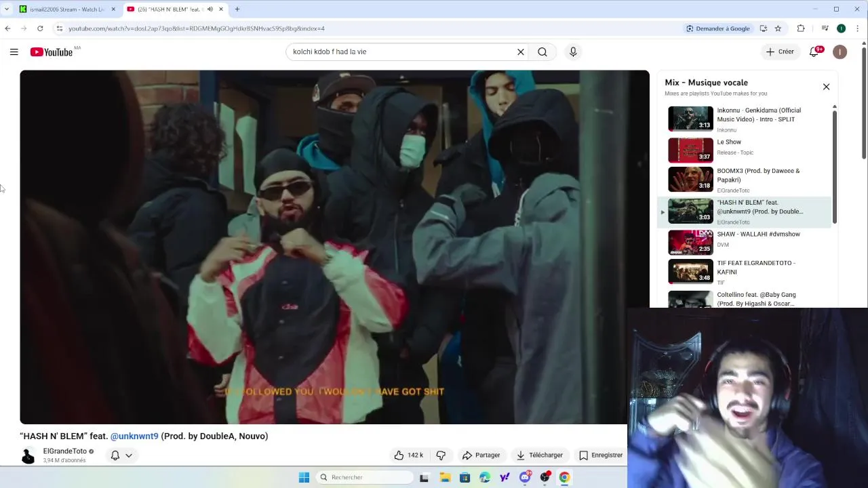Play BOOMX3 from the mix list
The height and width of the screenshot is (488, 868).
click(744, 180)
